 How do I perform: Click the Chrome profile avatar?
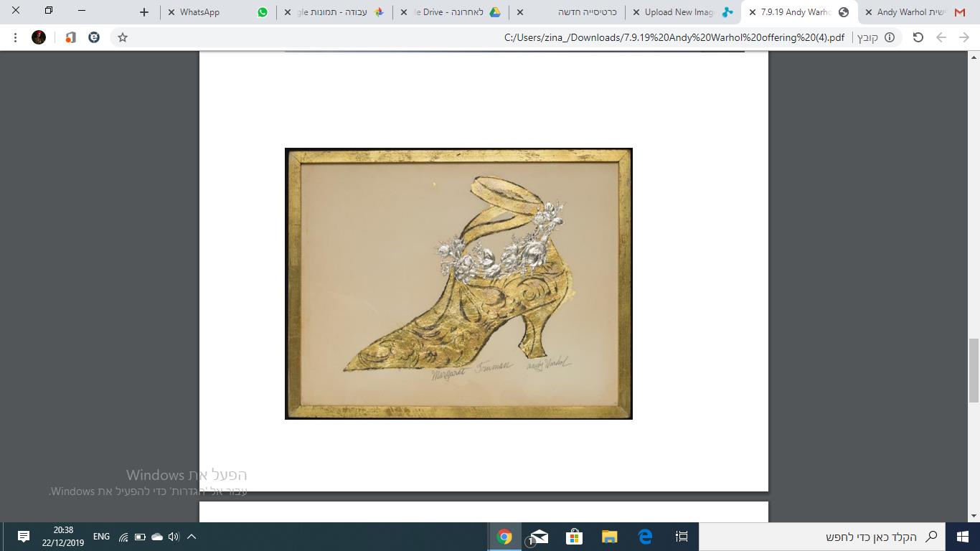click(x=39, y=37)
